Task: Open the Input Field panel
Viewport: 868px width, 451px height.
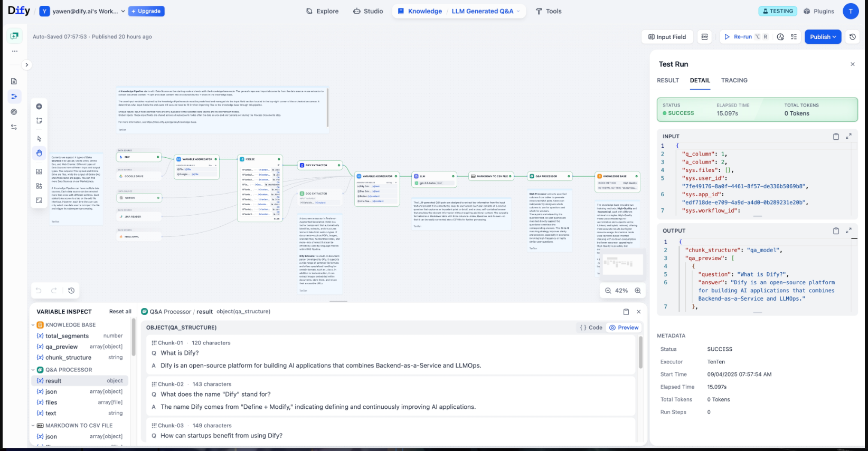Action: 667,37
